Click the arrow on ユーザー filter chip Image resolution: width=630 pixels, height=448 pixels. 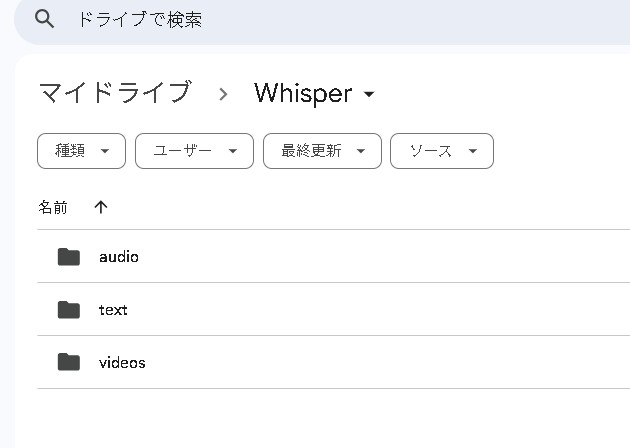pos(233,152)
